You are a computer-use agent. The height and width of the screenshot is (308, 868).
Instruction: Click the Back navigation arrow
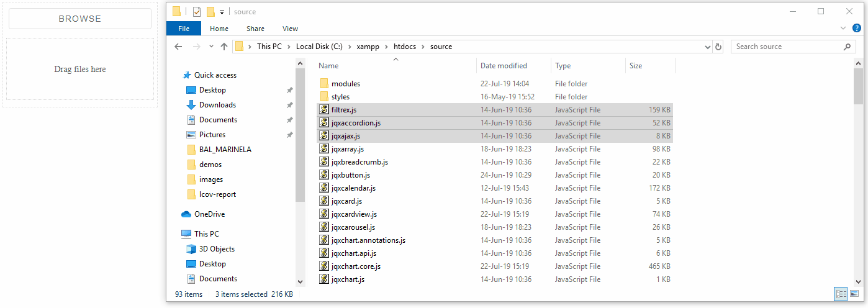click(178, 47)
